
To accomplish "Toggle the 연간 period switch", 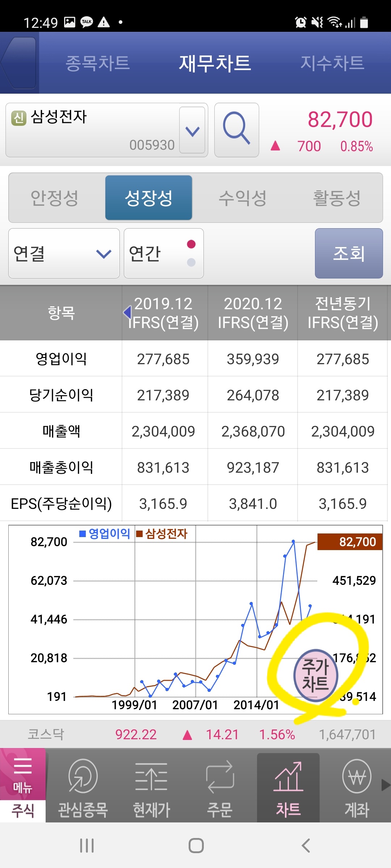I will (164, 253).
